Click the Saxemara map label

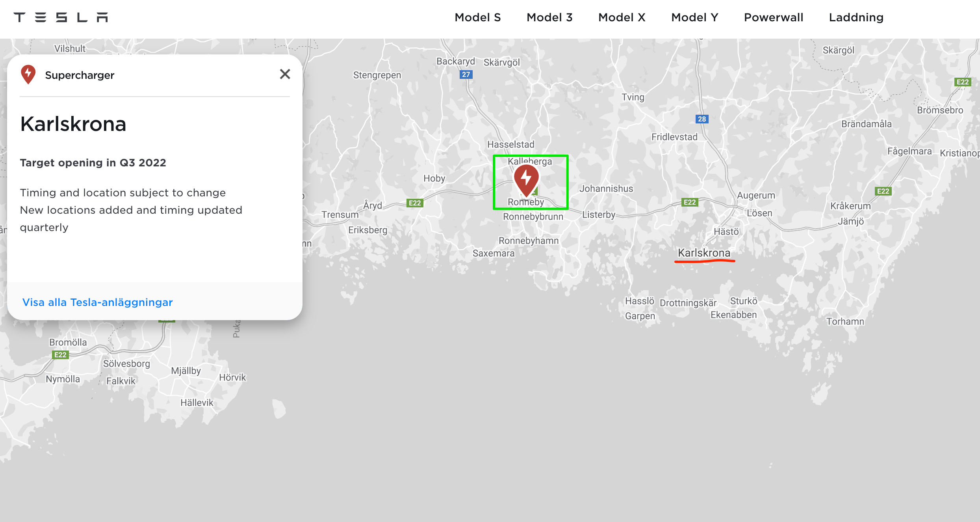tap(494, 253)
